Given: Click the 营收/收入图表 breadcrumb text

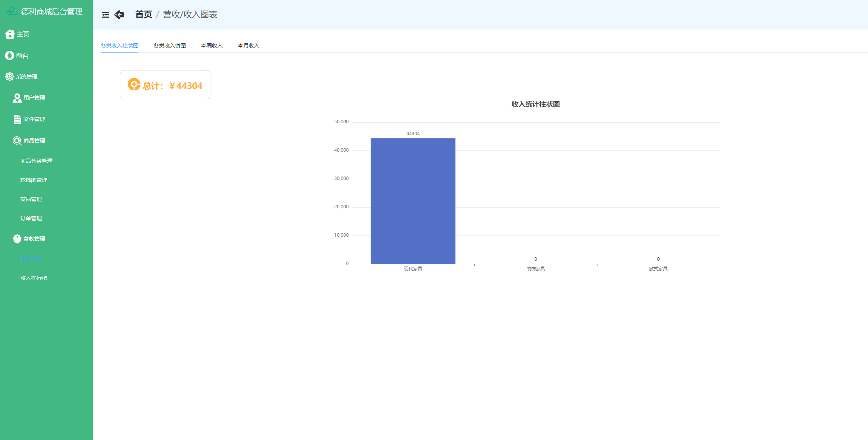Looking at the screenshot, I should click(190, 15).
